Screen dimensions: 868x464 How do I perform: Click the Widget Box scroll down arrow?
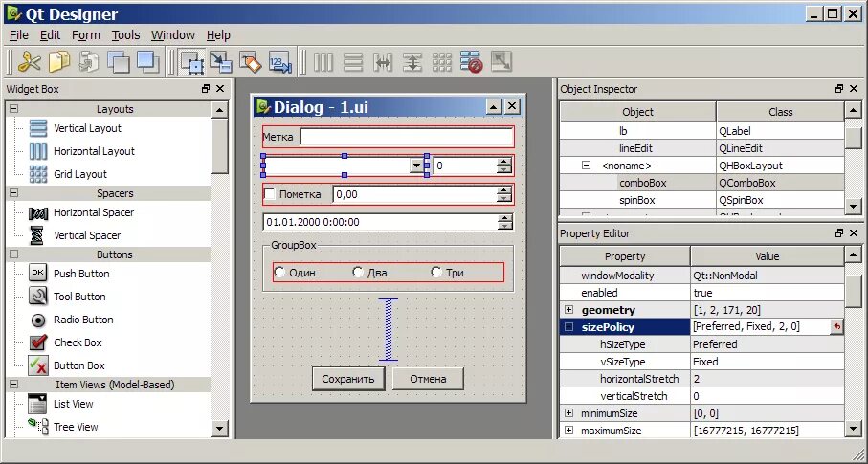(220, 428)
